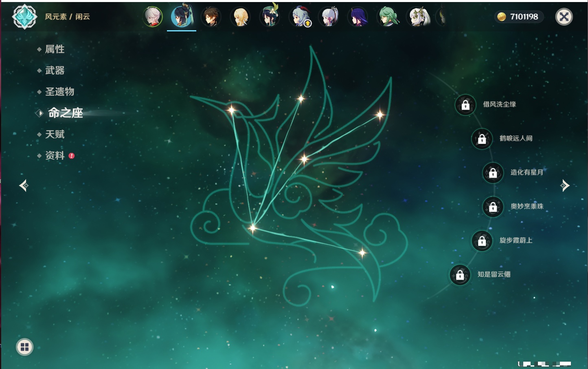Click the star node on the tail feather

click(362, 253)
